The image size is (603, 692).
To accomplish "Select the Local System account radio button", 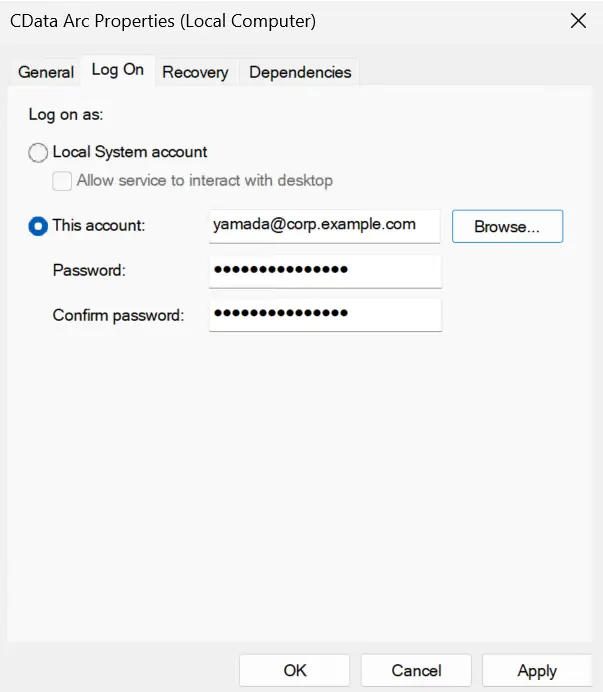I will (x=38, y=153).
